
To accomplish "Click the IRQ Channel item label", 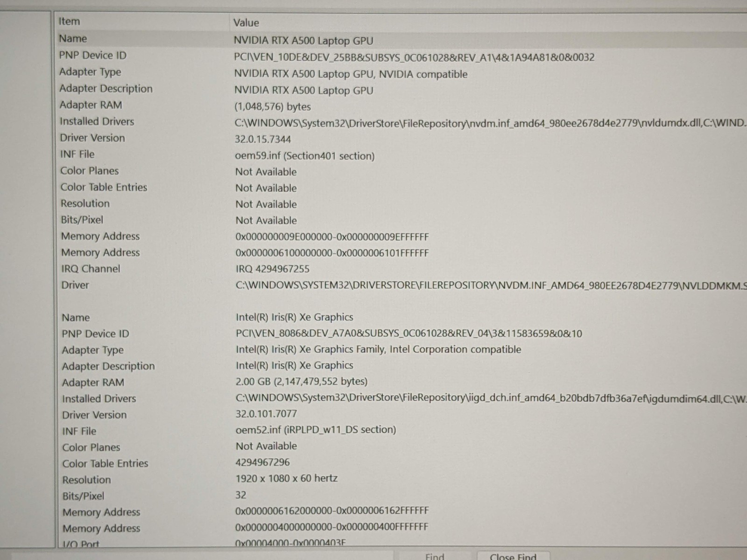I will pyautogui.click(x=91, y=269).
